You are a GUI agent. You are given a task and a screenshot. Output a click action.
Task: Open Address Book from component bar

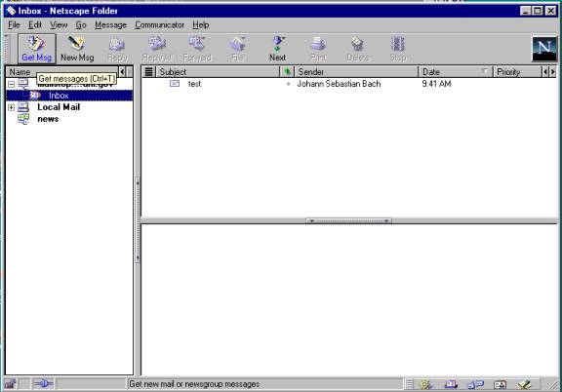click(500, 384)
